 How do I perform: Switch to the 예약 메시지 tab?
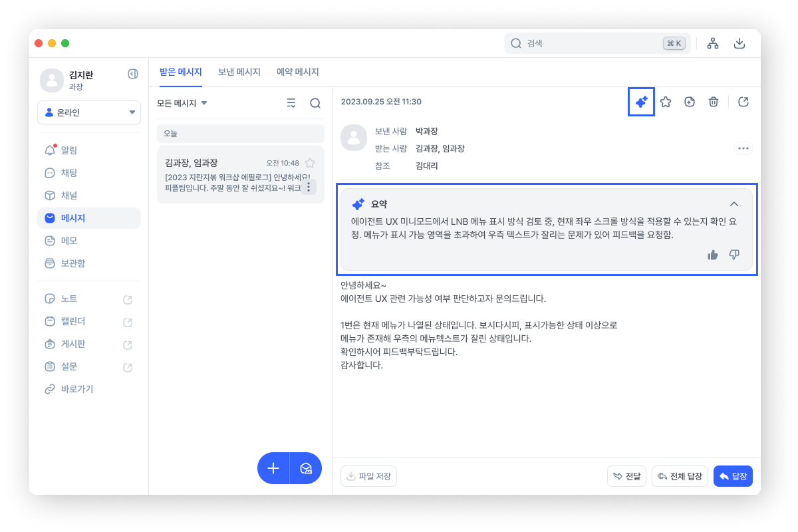[x=297, y=72]
